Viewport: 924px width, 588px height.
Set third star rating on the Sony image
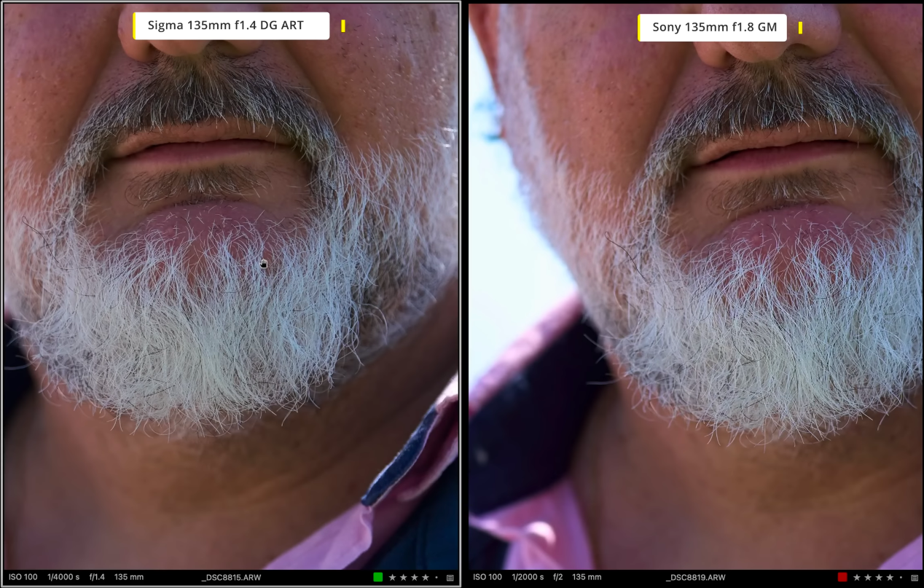point(879,577)
